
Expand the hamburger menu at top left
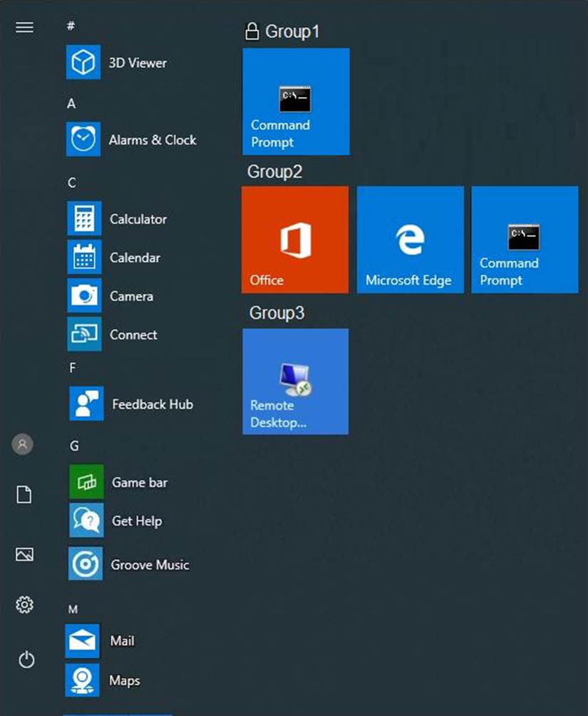(x=24, y=27)
